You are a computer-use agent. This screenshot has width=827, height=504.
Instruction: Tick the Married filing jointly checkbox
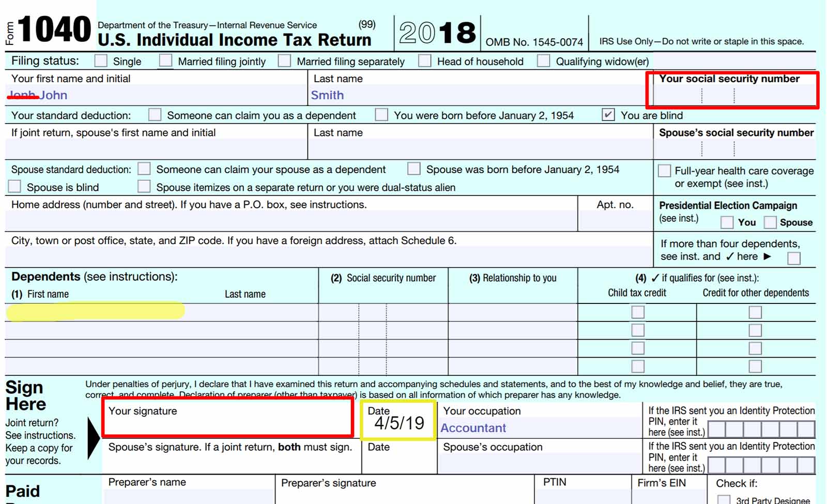[x=165, y=60]
